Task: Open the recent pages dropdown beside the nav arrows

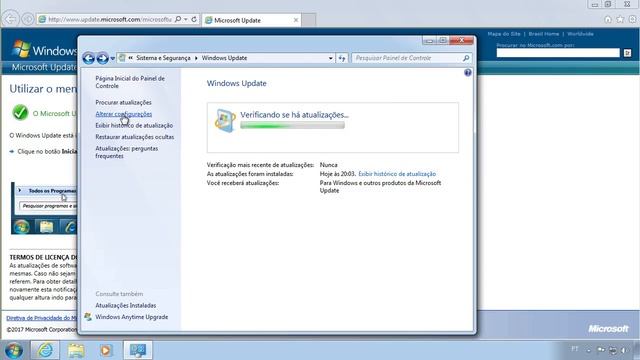Action: tap(113, 59)
